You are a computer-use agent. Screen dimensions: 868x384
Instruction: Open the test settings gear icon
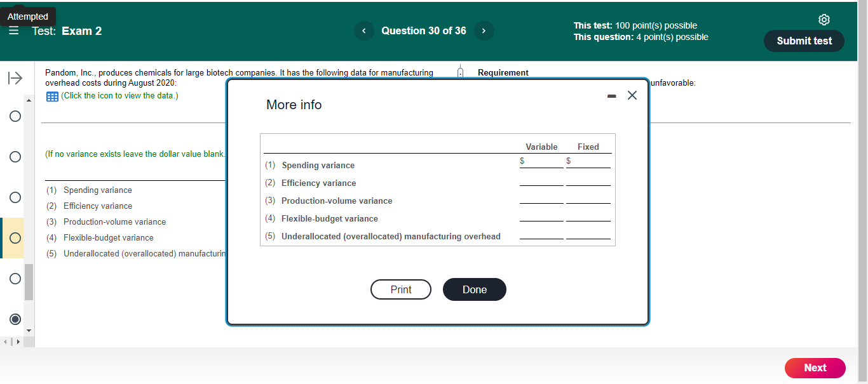point(824,20)
